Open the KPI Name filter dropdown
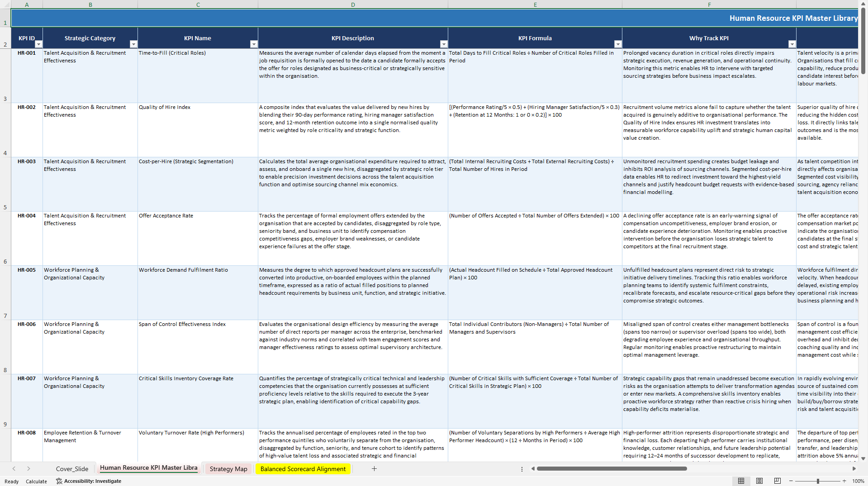Viewport: 868px width, 486px height. coord(254,44)
